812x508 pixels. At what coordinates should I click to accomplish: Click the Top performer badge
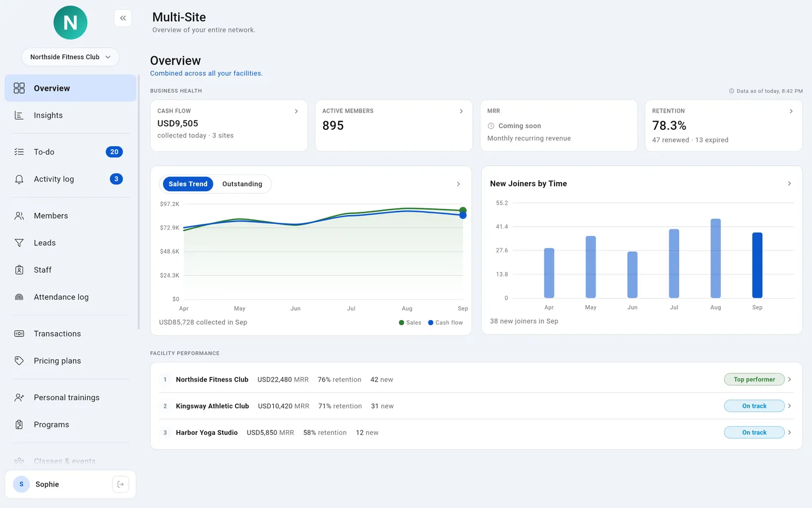pos(754,379)
